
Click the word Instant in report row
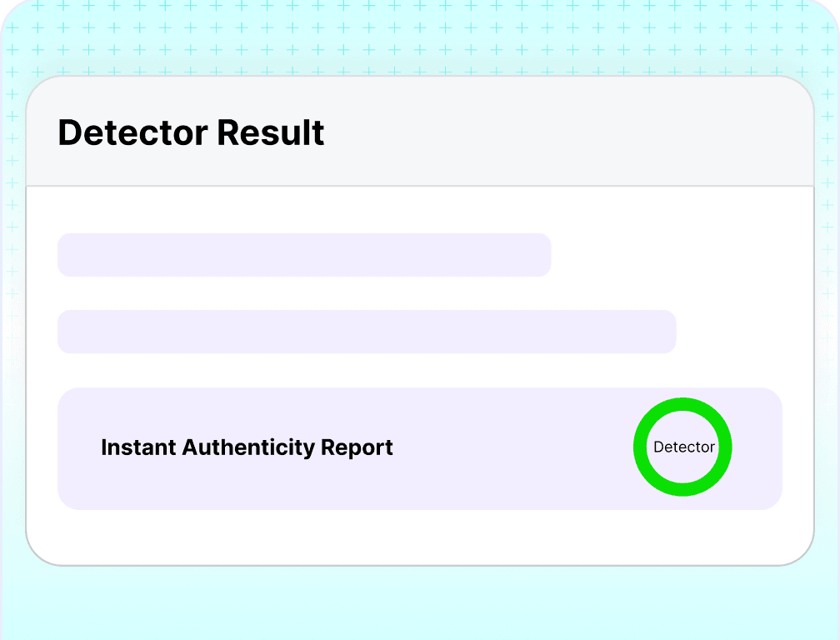(x=138, y=447)
